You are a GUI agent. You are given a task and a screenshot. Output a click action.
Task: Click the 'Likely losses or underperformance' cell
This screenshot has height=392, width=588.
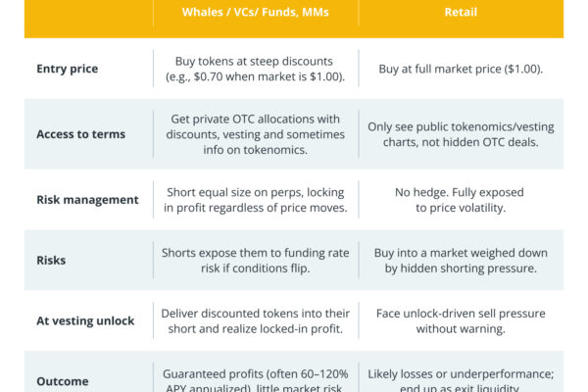click(x=460, y=380)
